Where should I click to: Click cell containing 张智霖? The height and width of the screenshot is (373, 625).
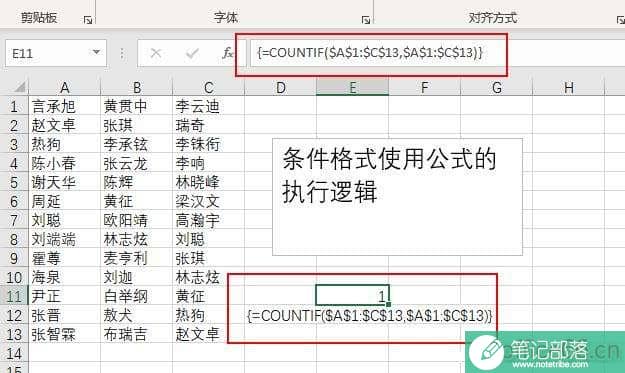65,334
